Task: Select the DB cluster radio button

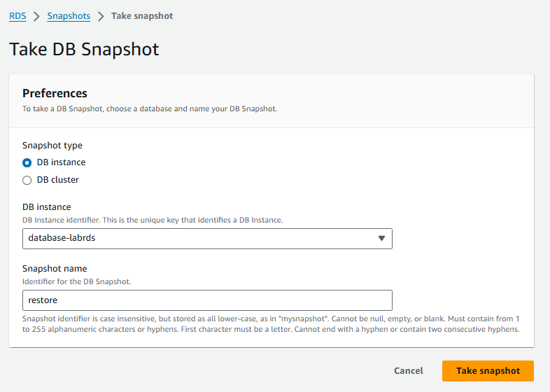Action: point(27,180)
